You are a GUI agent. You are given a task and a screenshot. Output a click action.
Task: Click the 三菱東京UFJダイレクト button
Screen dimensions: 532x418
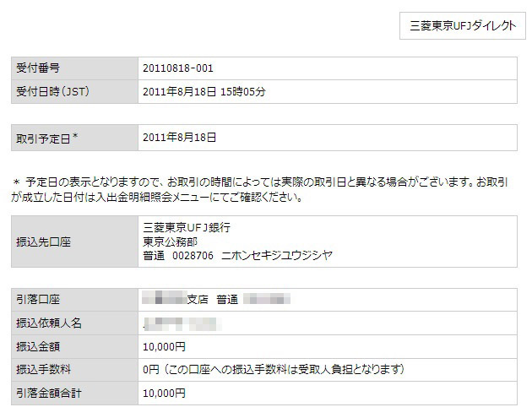pos(462,26)
